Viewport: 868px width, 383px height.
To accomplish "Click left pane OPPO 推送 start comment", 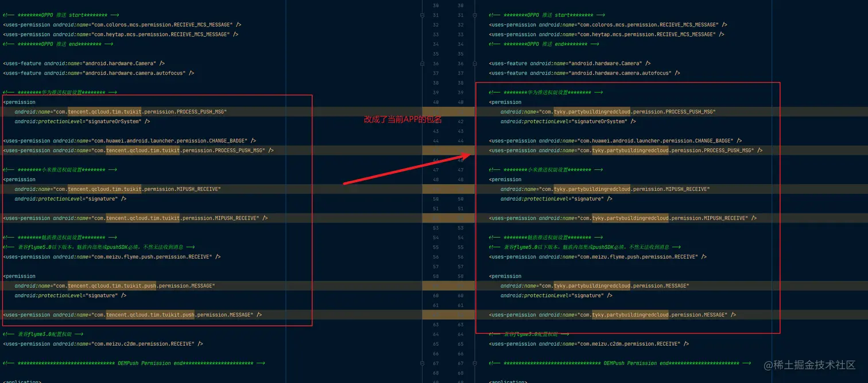I will coord(61,15).
